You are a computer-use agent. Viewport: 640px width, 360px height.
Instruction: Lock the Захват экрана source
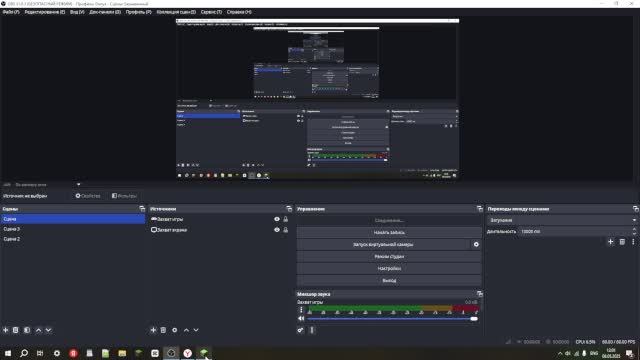(x=286, y=230)
